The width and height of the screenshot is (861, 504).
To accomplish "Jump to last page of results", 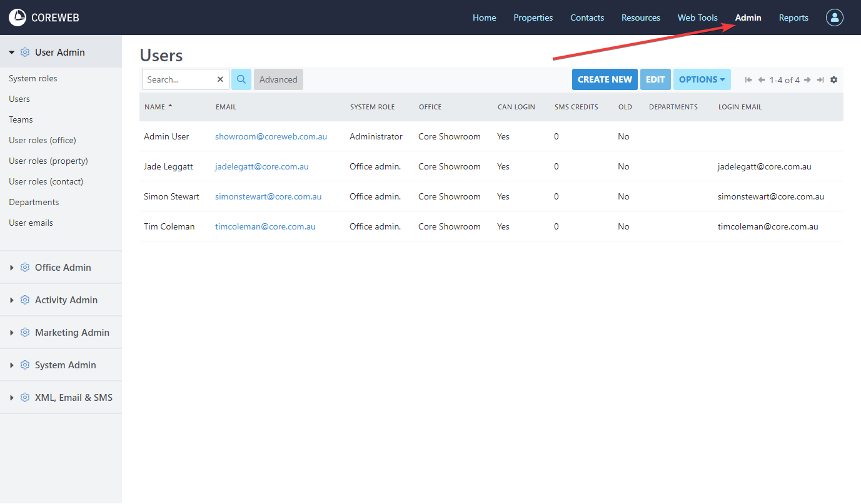I will click(820, 80).
